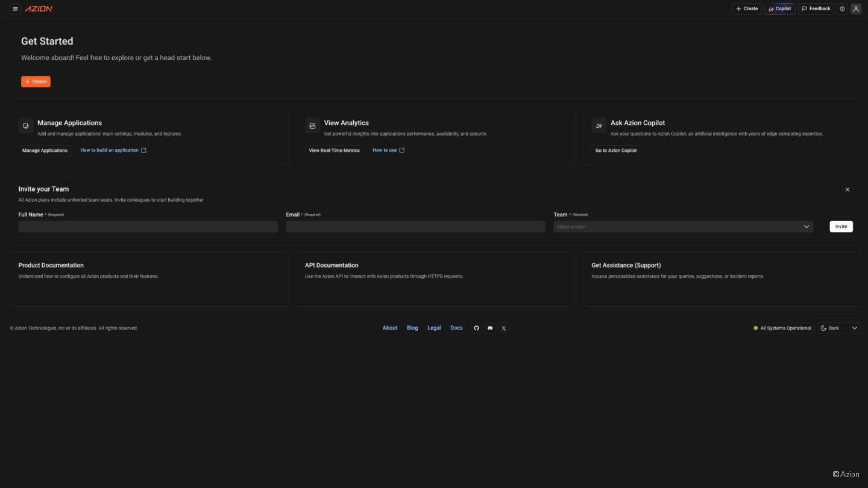The width and height of the screenshot is (868, 488).
Task: Open the How to use link
Action: click(x=389, y=150)
